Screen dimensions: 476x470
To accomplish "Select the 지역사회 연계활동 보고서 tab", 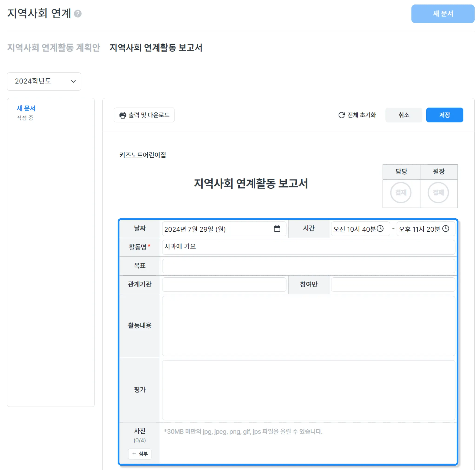I will 156,48.
